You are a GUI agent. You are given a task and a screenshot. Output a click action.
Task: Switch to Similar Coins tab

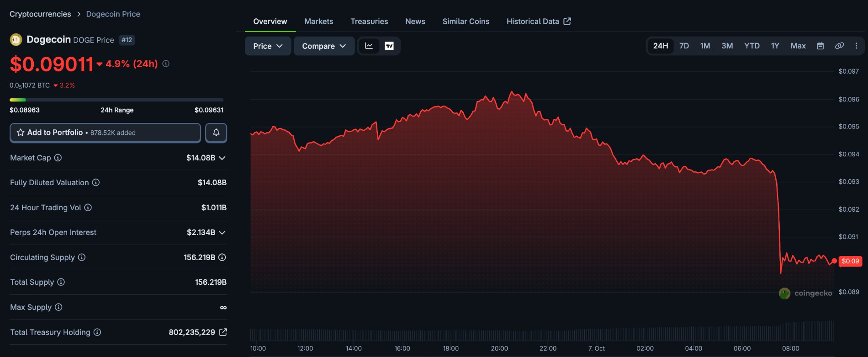[x=466, y=21]
